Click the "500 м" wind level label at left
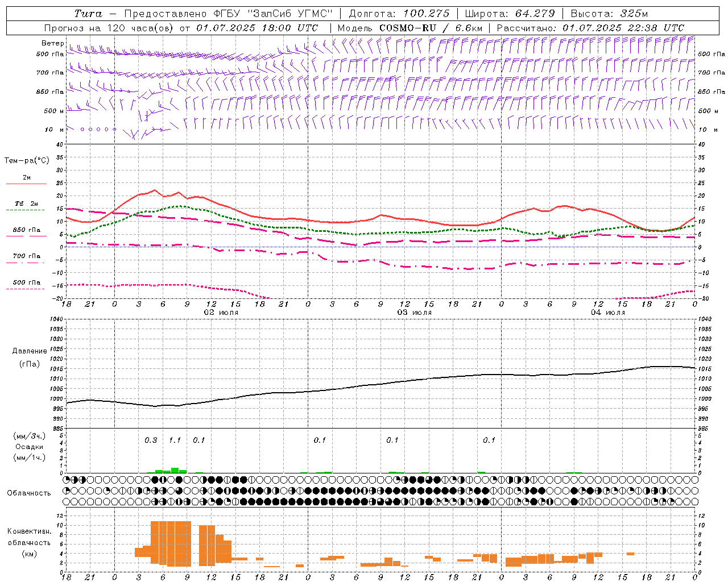728x582 pixels. pos(53,111)
